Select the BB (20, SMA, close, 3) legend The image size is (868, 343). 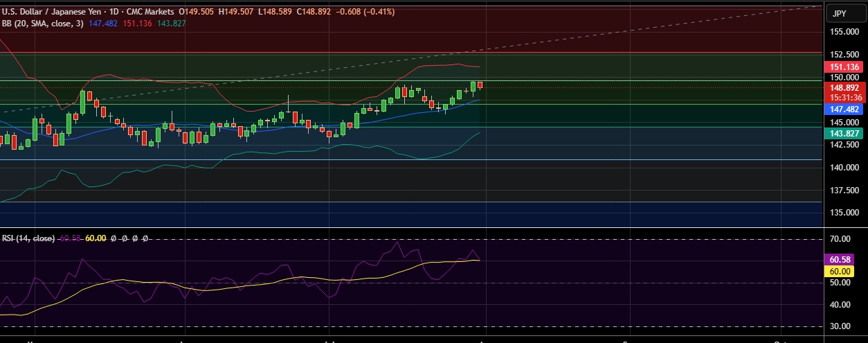tap(42, 24)
